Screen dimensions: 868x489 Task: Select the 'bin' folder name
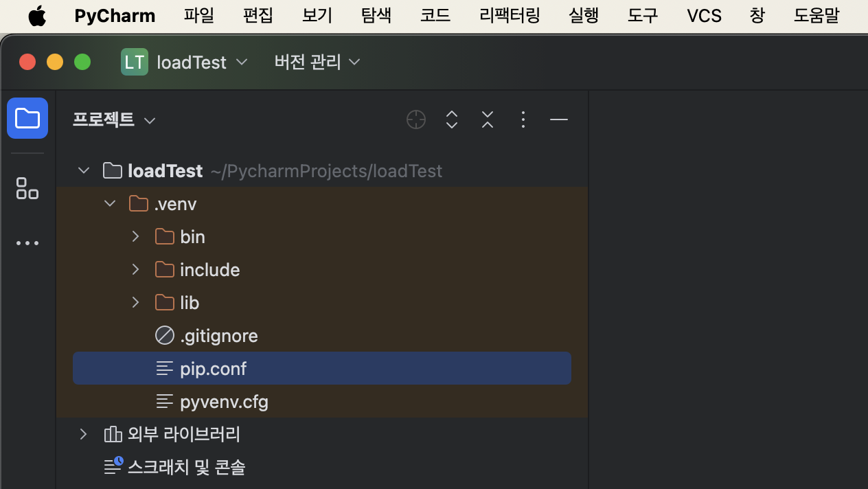[192, 237]
